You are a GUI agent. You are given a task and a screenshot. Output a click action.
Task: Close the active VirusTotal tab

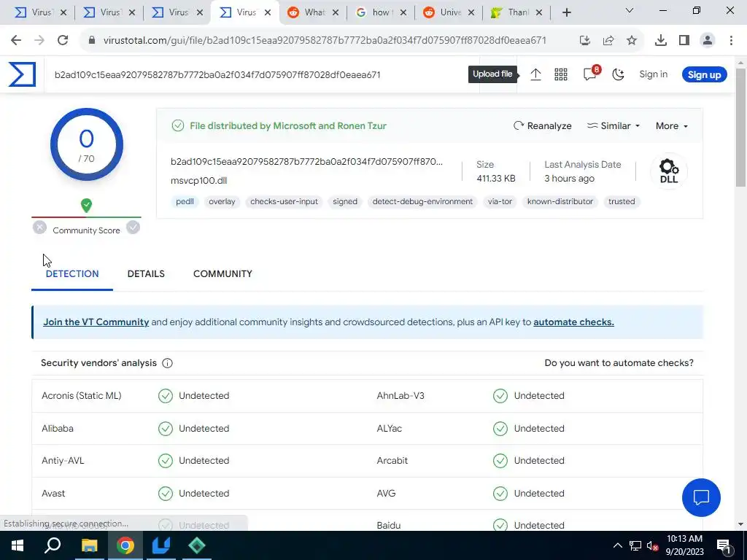tap(268, 13)
